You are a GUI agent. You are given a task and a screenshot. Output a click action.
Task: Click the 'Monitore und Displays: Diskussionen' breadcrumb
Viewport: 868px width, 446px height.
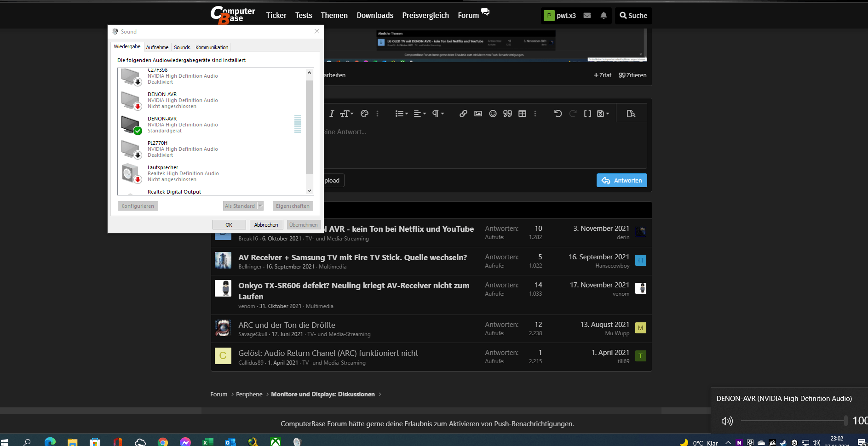click(323, 394)
